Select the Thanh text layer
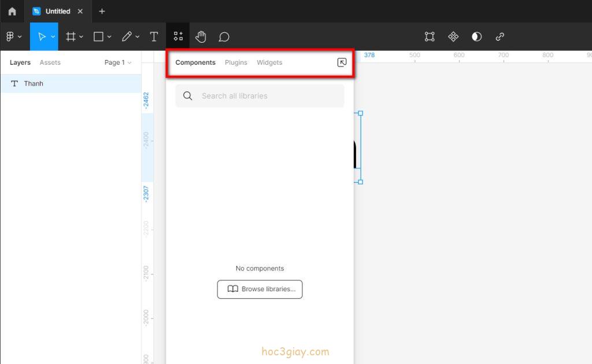This screenshot has width=592, height=364. [x=34, y=84]
